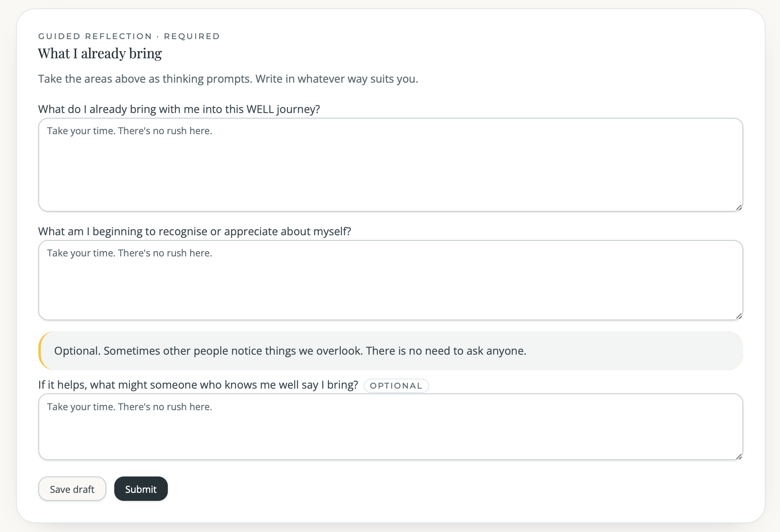The image size is (780, 532).
Task: Focus the 'beginning to recognise or appreciate' text area
Action: tap(390, 280)
